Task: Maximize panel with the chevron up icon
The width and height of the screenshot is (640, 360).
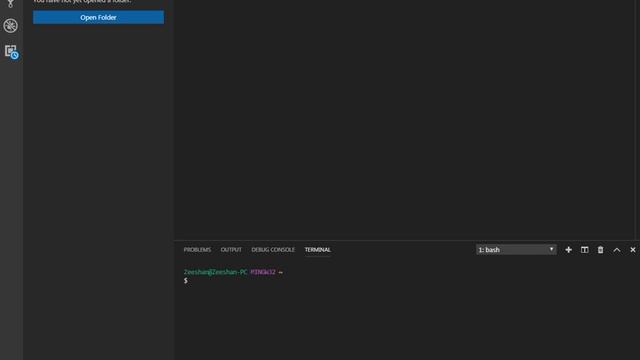Action: click(x=617, y=250)
